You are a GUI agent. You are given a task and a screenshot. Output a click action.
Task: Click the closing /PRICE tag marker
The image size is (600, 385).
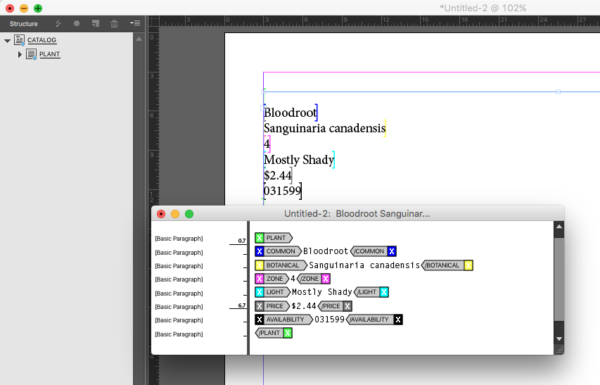tap(335, 306)
